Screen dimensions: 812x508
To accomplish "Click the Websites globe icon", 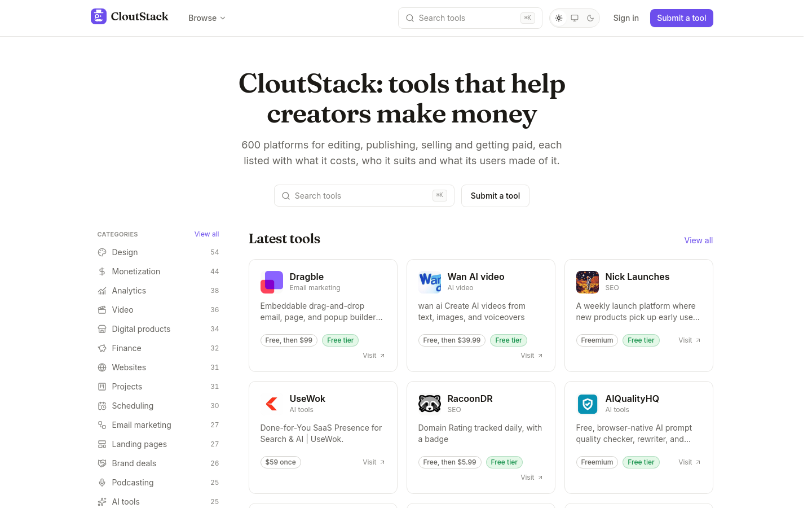I will 102,367.
